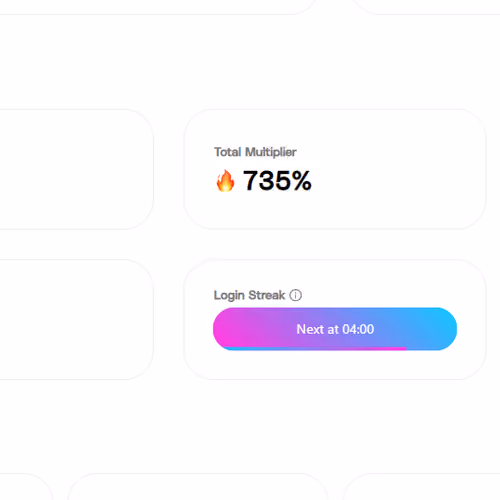Click the fire emoji beside 735%
Image resolution: width=500 pixels, height=500 pixels.
click(225, 180)
